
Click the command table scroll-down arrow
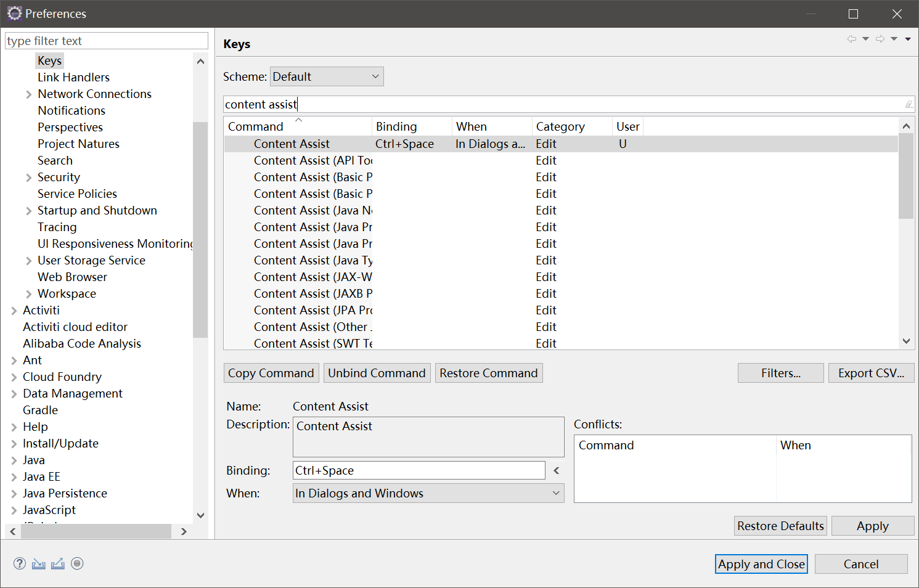click(906, 341)
